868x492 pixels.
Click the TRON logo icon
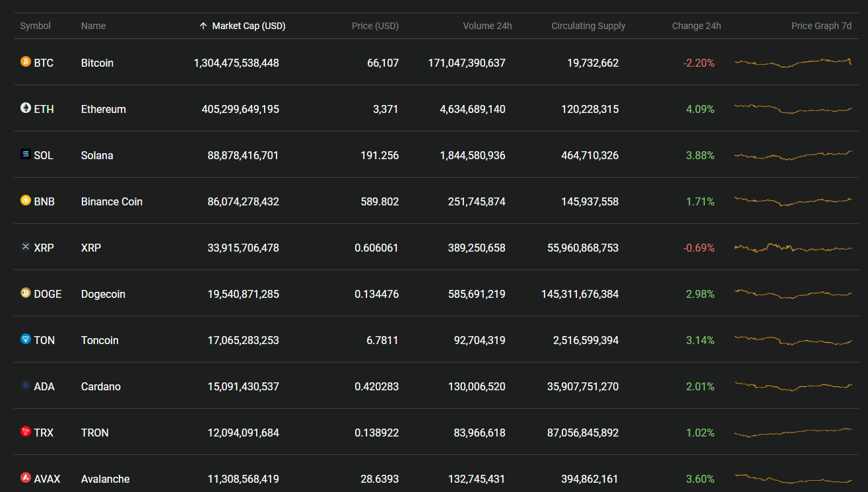[x=26, y=432]
